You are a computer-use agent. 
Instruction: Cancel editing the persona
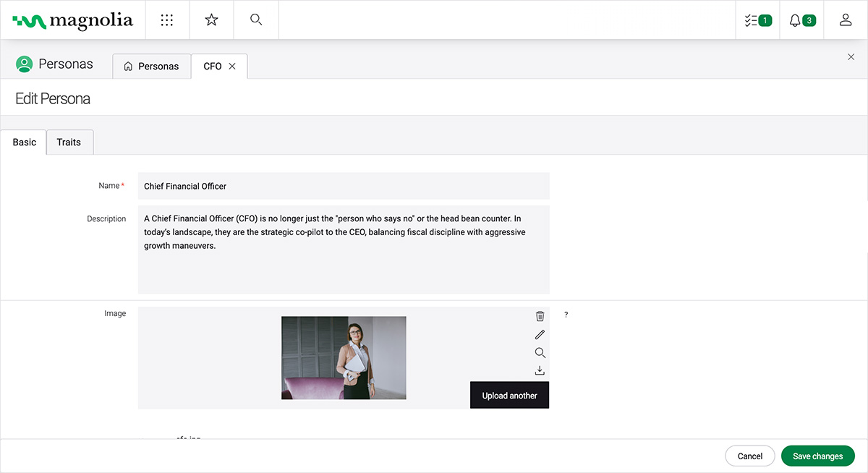pyautogui.click(x=750, y=456)
